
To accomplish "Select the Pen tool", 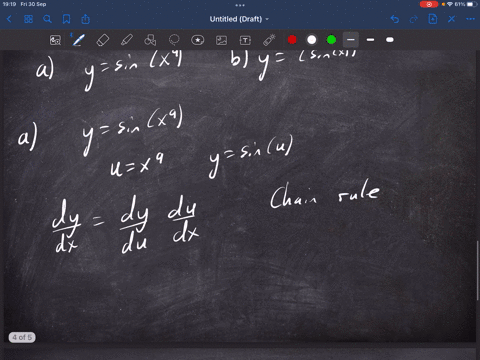I will [x=79, y=40].
